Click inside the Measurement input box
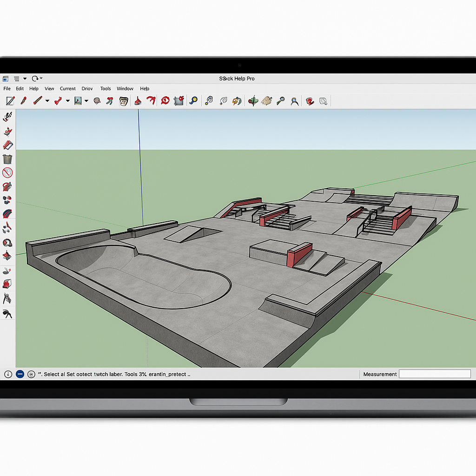Image resolution: width=476 pixels, height=476 pixels. [435, 374]
